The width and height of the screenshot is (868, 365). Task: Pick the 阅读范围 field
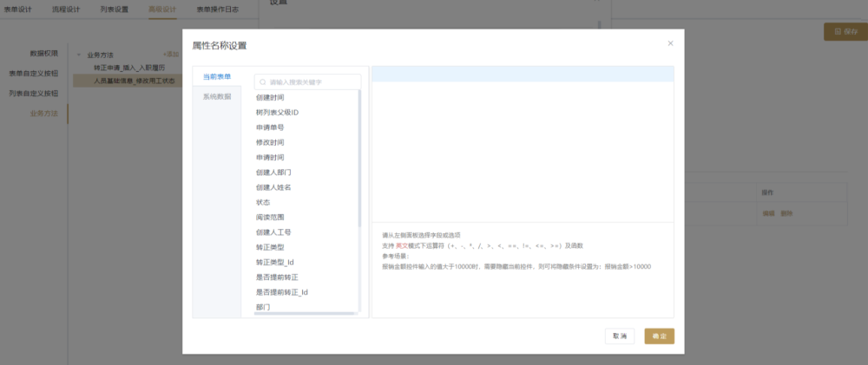[270, 217]
